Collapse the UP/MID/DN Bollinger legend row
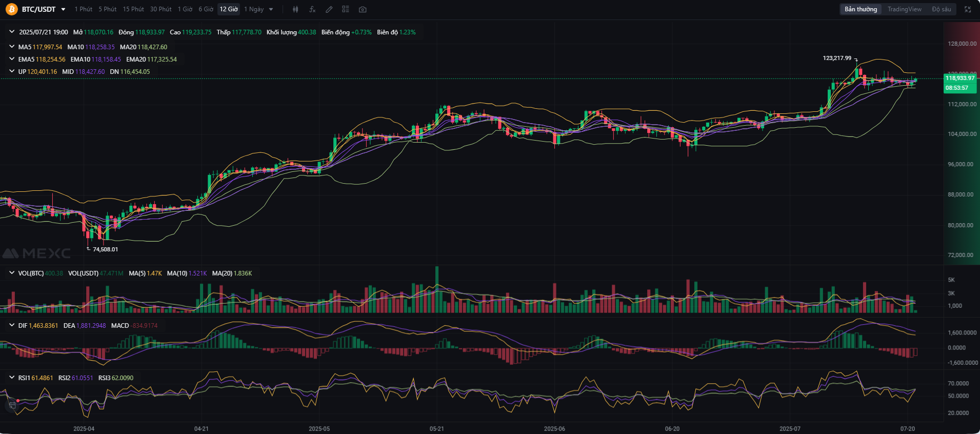Viewport: 980px width, 434px height. (12, 71)
